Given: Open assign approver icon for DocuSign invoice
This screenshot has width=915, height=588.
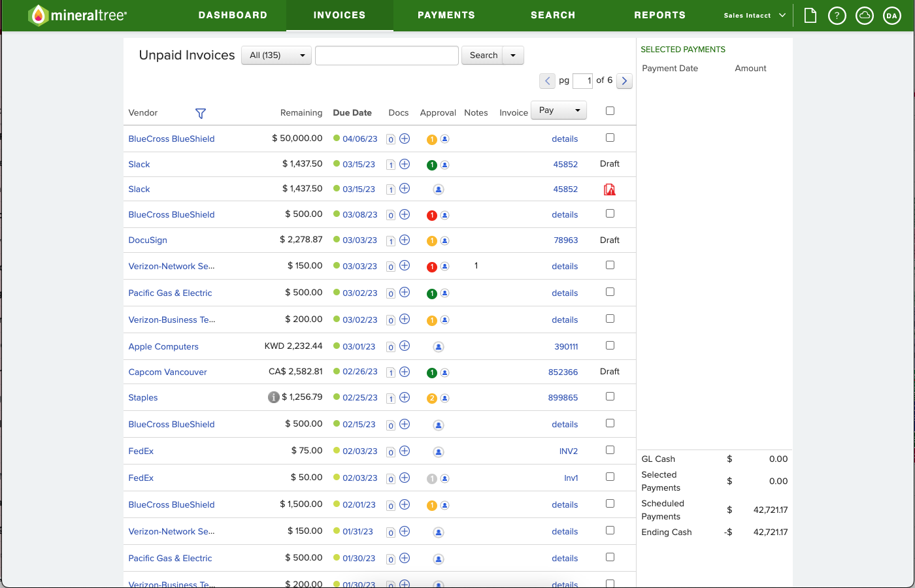Looking at the screenshot, I should tap(445, 240).
